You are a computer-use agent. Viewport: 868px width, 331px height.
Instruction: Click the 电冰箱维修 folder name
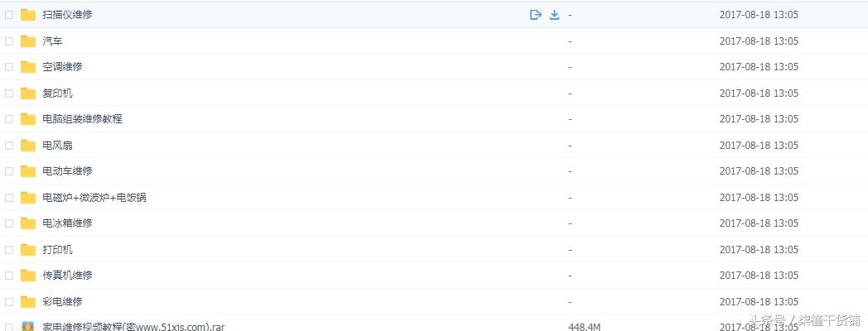pyautogui.click(x=68, y=223)
